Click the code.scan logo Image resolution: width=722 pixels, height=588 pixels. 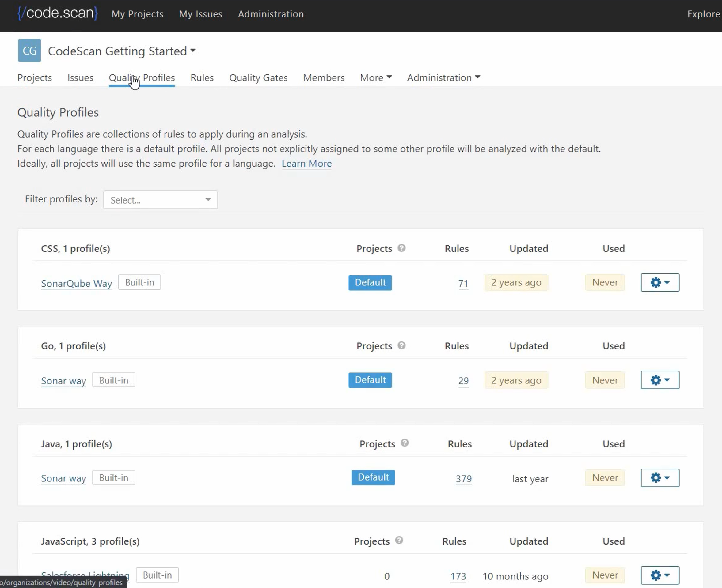[58, 13]
